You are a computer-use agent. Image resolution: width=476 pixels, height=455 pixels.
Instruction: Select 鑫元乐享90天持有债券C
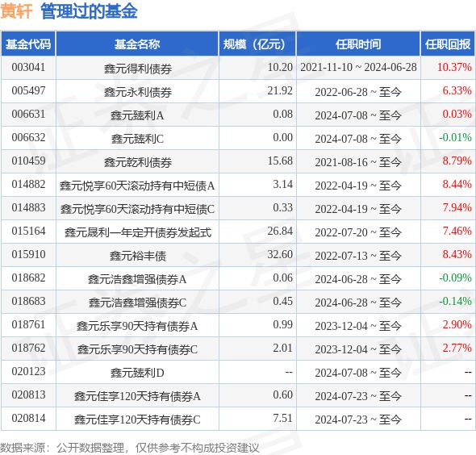137,349
